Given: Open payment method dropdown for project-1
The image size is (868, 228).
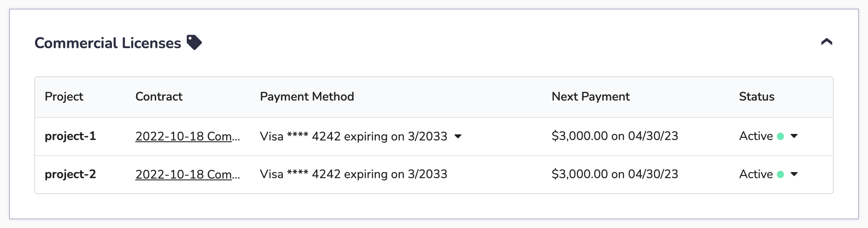Looking at the screenshot, I should pyautogui.click(x=458, y=137).
